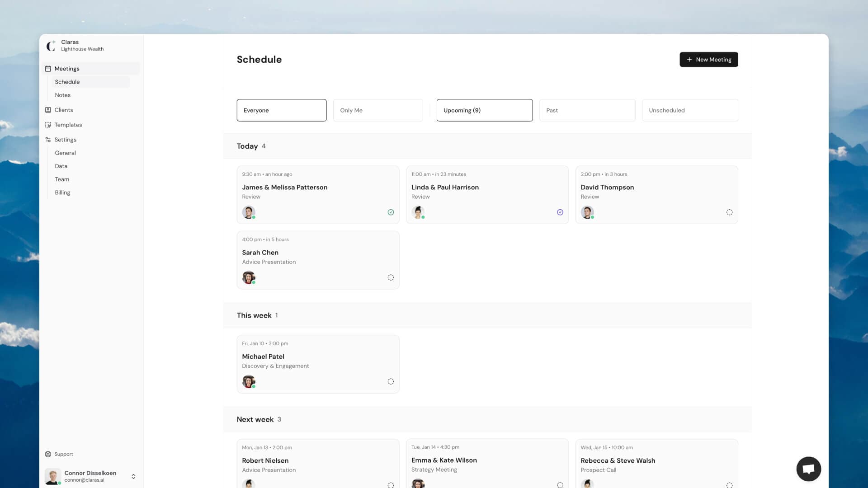The width and height of the screenshot is (868, 488).
Task: Toggle green check on James & Melissa Patterson
Action: [x=391, y=212]
